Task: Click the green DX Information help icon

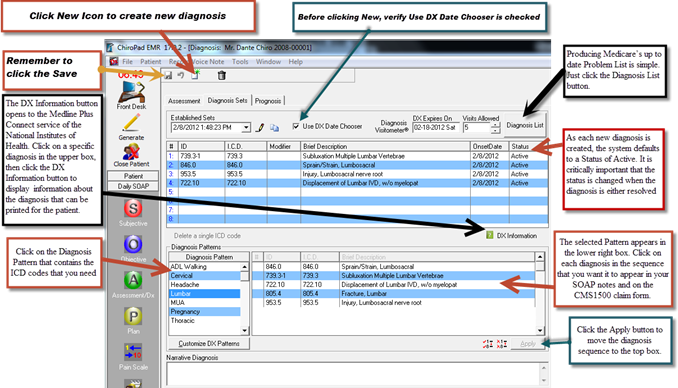Action: coord(489,235)
